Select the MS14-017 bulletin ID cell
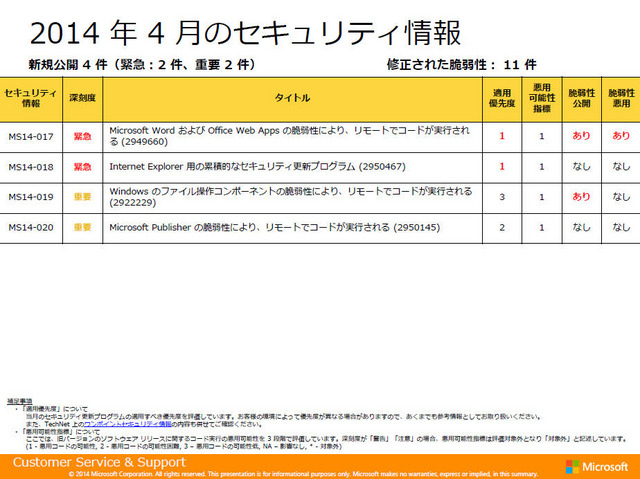The height and width of the screenshot is (479, 640). (x=31, y=137)
